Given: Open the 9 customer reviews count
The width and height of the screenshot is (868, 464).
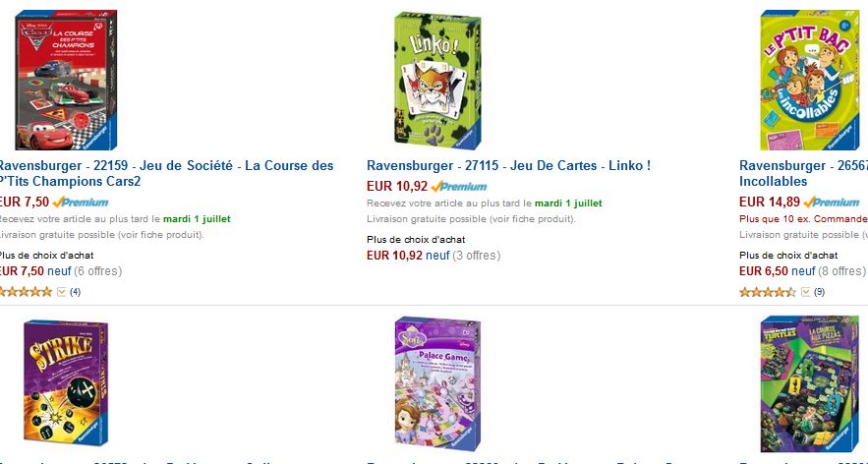Looking at the screenshot, I should click(819, 292).
